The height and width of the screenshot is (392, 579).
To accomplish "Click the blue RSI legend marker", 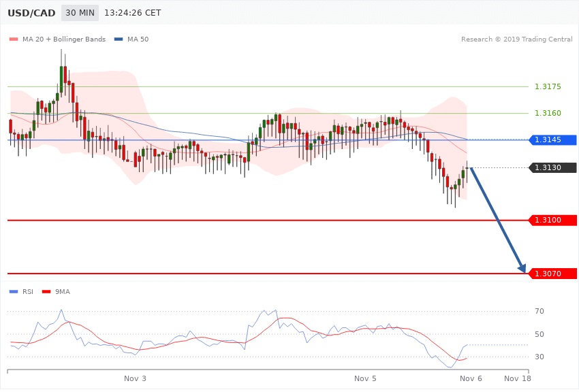I will 14,291.
